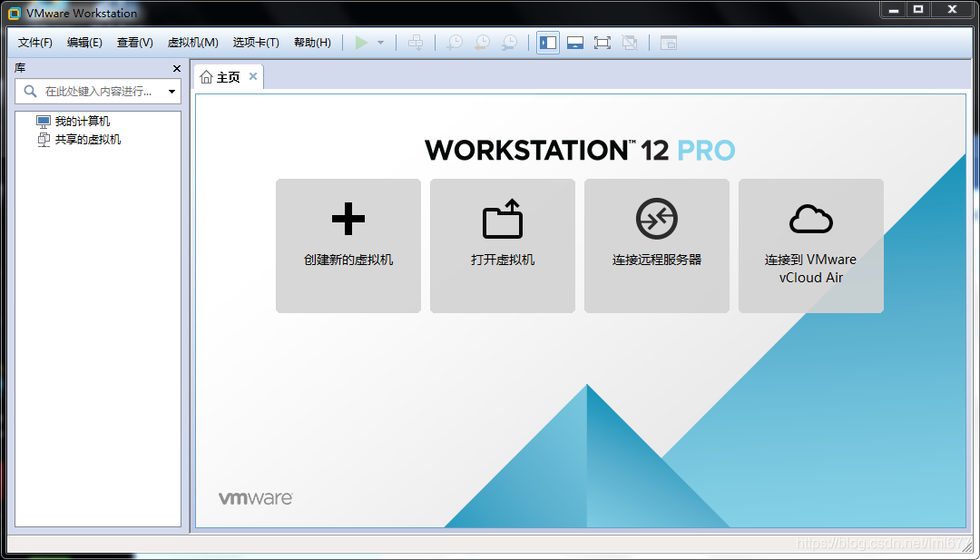Expand the power options dropdown arrow
Viewport: 980px width, 560px height.
pos(380,44)
